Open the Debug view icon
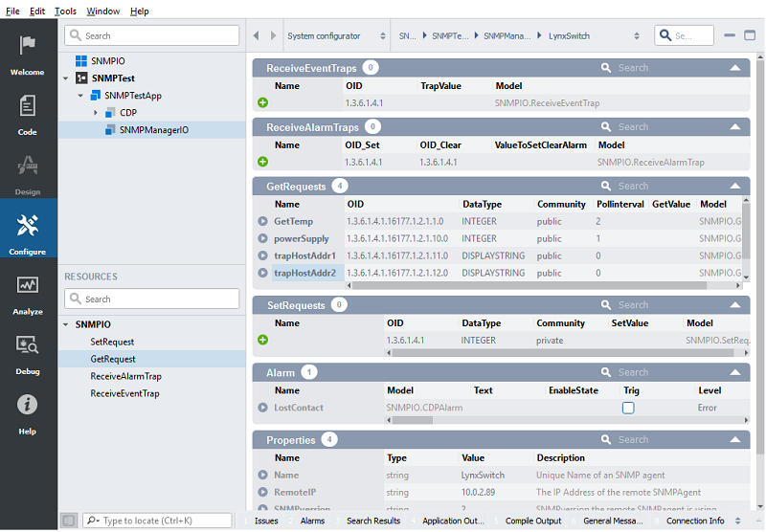This screenshot has width=766, height=532. coord(28,345)
